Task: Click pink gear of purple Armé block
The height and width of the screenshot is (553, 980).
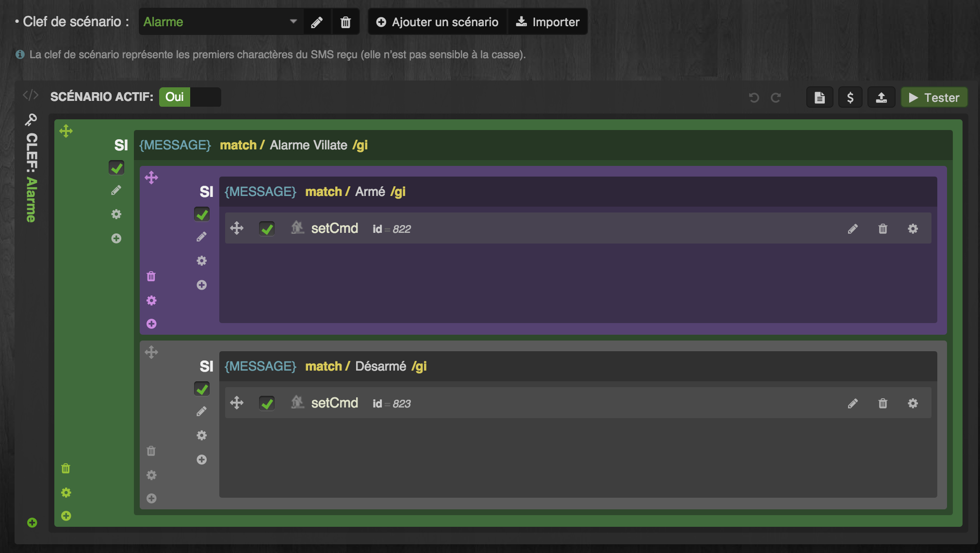Action: click(151, 300)
